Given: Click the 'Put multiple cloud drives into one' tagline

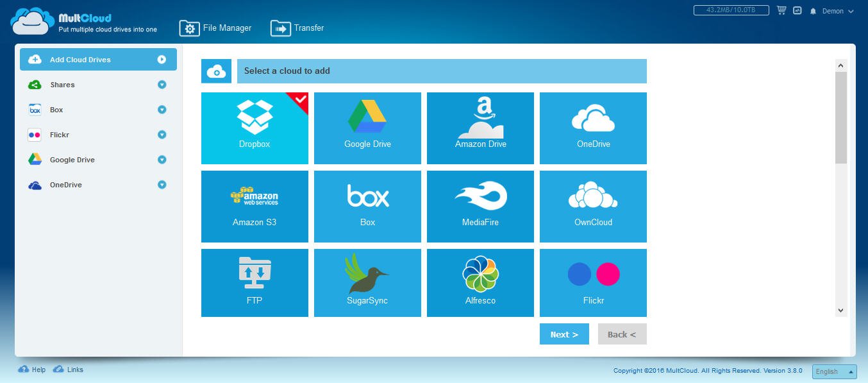Looking at the screenshot, I should [108, 30].
